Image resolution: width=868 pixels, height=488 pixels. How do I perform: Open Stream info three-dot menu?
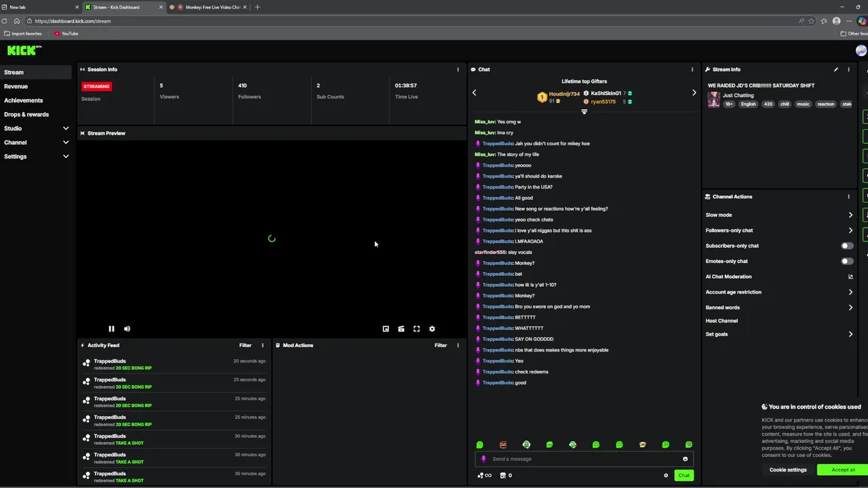point(848,69)
